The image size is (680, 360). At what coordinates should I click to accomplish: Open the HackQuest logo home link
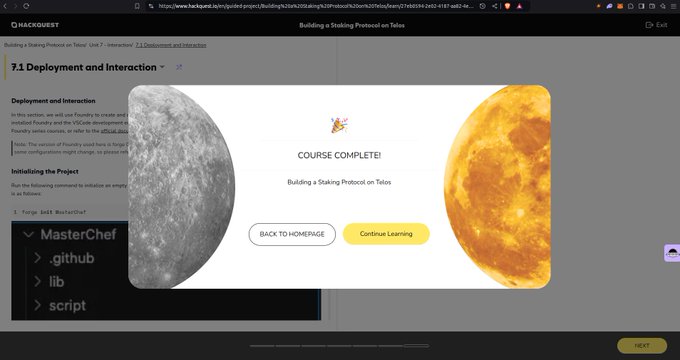tap(35, 25)
